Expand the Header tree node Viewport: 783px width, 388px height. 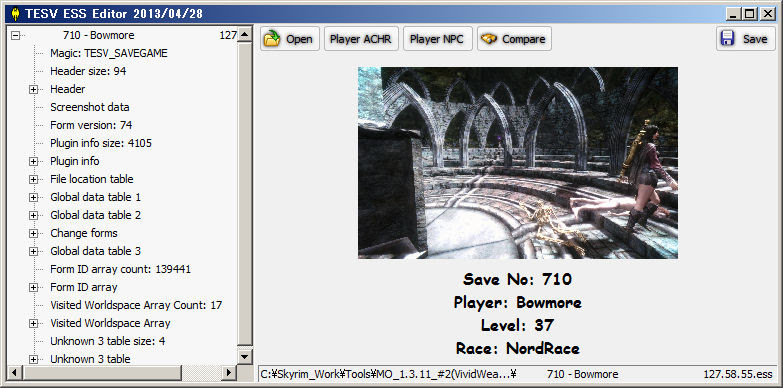[x=33, y=89]
